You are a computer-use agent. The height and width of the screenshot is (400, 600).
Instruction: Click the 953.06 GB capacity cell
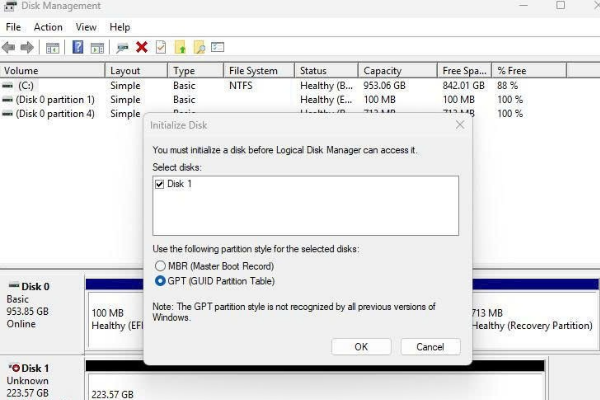(384, 86)
